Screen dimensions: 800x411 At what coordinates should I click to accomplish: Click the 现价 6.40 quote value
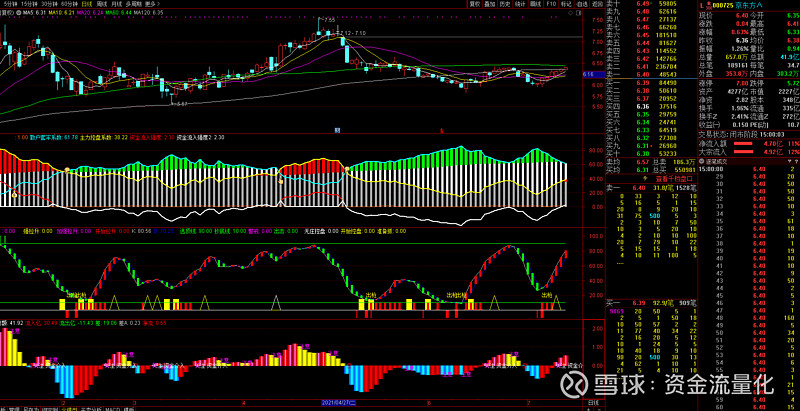click(742, 15)
